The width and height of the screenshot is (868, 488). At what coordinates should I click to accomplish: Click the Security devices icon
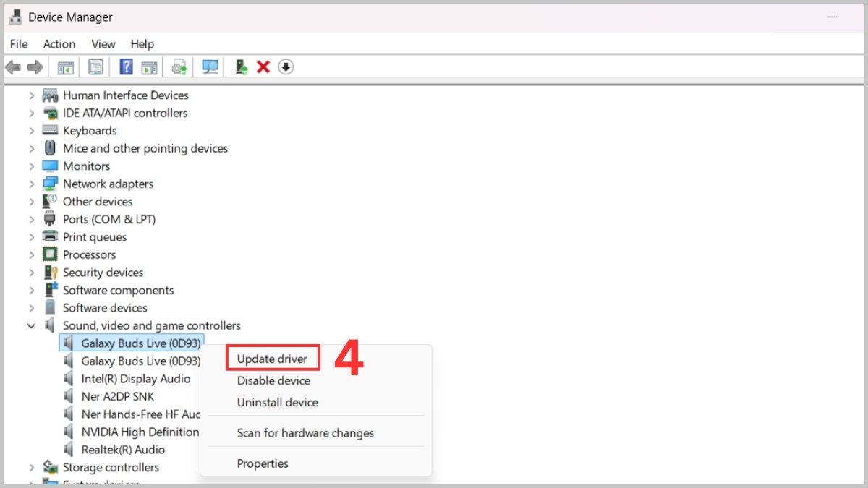50,273
